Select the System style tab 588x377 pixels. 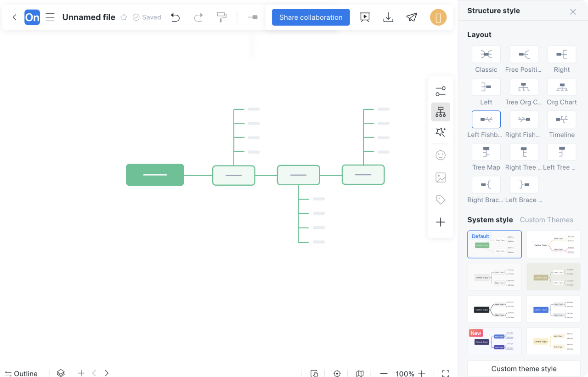490,220
